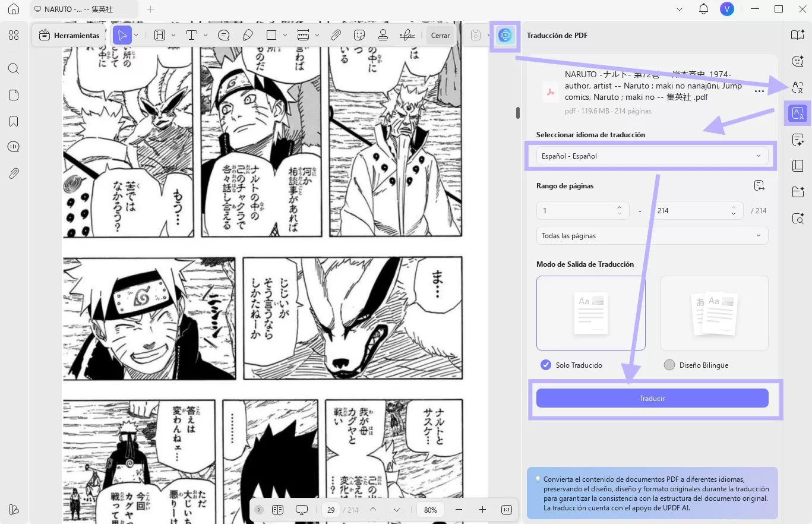Toggle the two-page reading view icon

277,509
